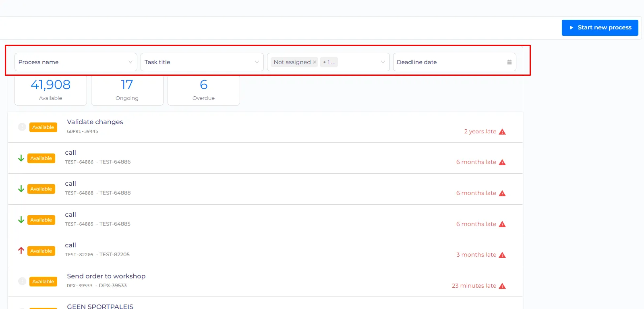
Task: Click the Available badge in the GDPR1-39445 row
Action: tap(43, 127)
